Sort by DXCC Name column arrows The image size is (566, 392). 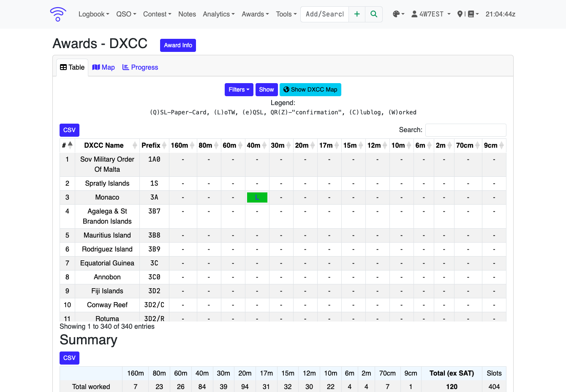(x=135, y=145)
